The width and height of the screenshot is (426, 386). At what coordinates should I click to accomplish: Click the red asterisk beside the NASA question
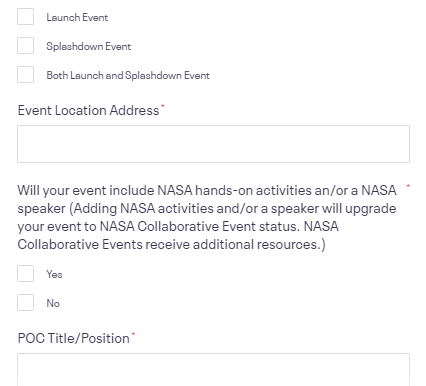[x=408, y=186]
